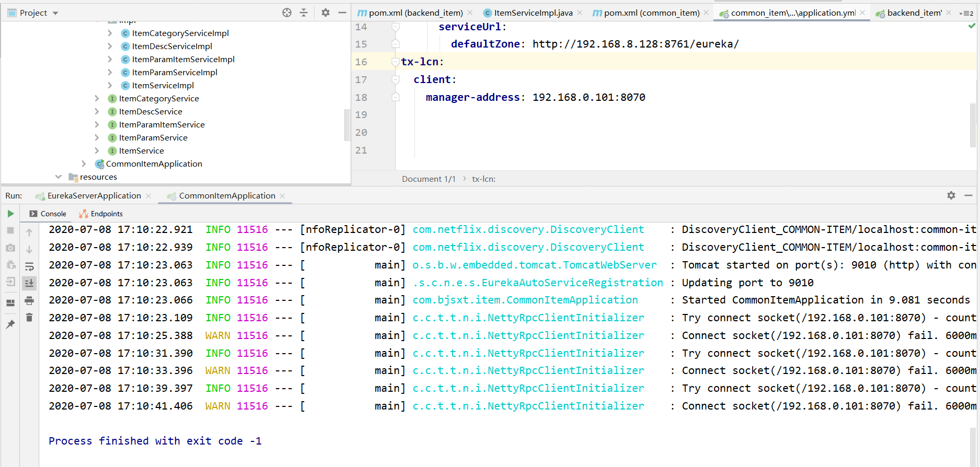980x467 pixels.
Task: Close the pom.xml (common_item) tab
Action: pyautogui.click(x=706, y=13)
